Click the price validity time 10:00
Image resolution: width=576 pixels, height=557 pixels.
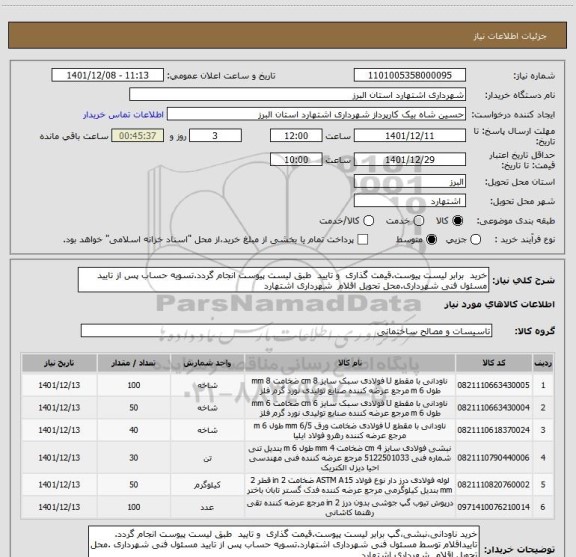pos(296,159)
